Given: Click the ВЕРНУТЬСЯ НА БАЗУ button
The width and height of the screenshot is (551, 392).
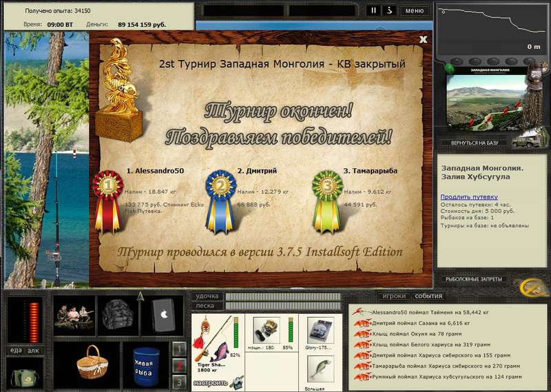Looking at the screenshot, I should [x=475, y=143].
